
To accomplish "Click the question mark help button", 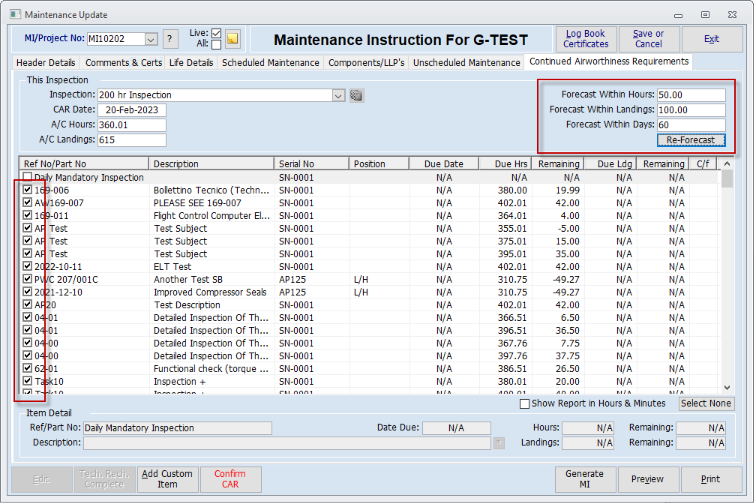I will (x=170, y=39).
